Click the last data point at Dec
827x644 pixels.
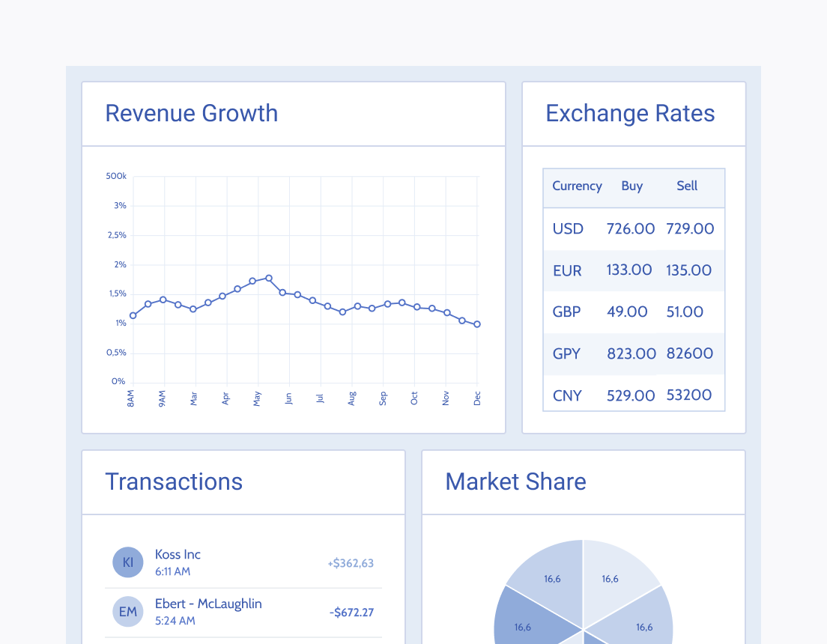coord(477,324)
